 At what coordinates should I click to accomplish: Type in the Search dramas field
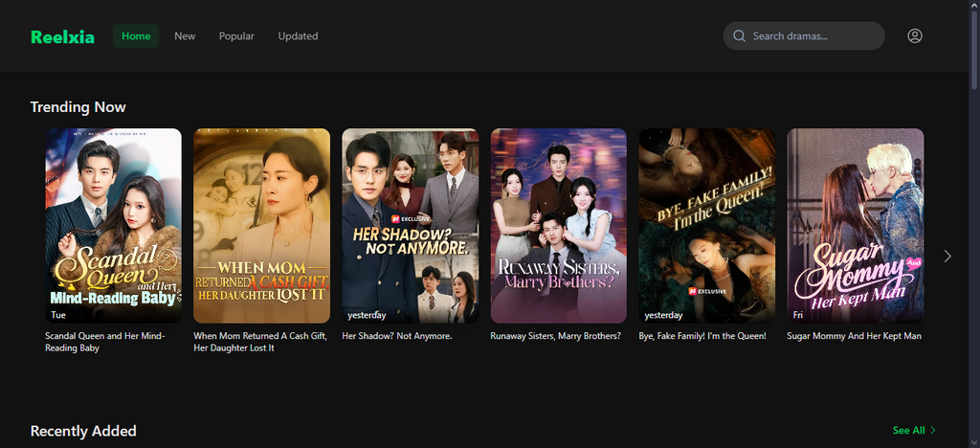point(812,36)
